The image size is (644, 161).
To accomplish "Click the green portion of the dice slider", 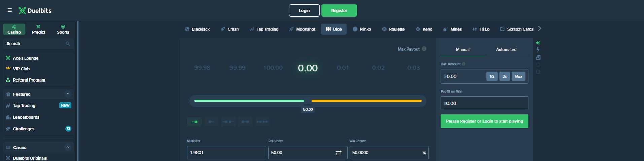I will (249, 101).
